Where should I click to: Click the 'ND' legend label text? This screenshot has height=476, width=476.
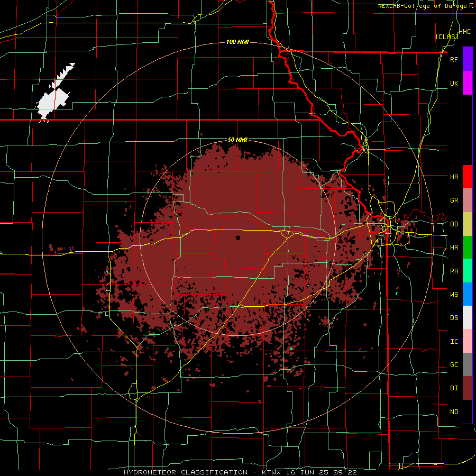454,412
